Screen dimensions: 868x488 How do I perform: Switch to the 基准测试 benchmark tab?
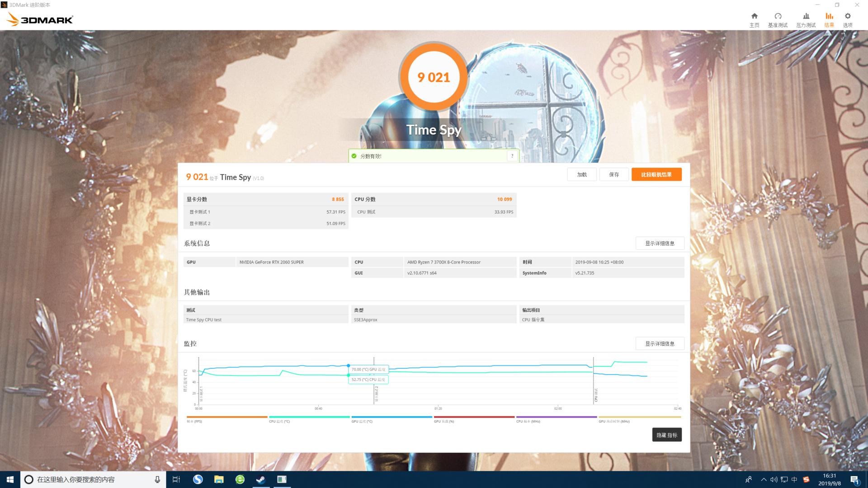[778, 19]
